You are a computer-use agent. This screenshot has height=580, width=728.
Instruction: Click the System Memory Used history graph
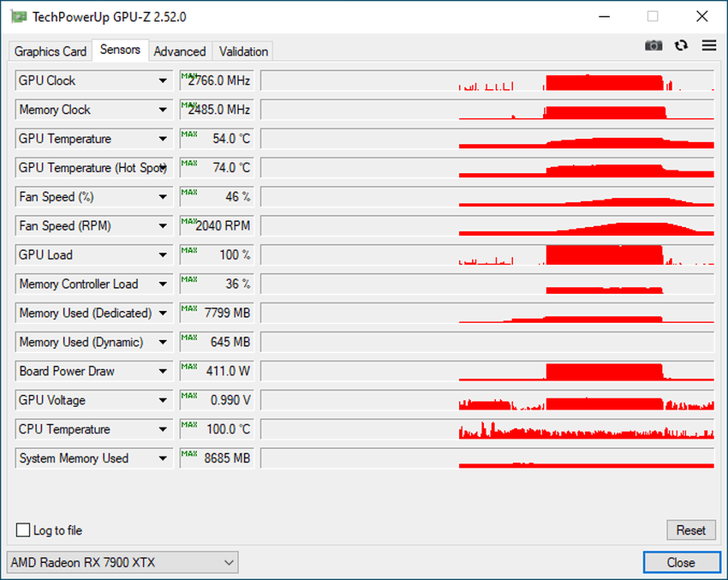click(x=487, y=458)
